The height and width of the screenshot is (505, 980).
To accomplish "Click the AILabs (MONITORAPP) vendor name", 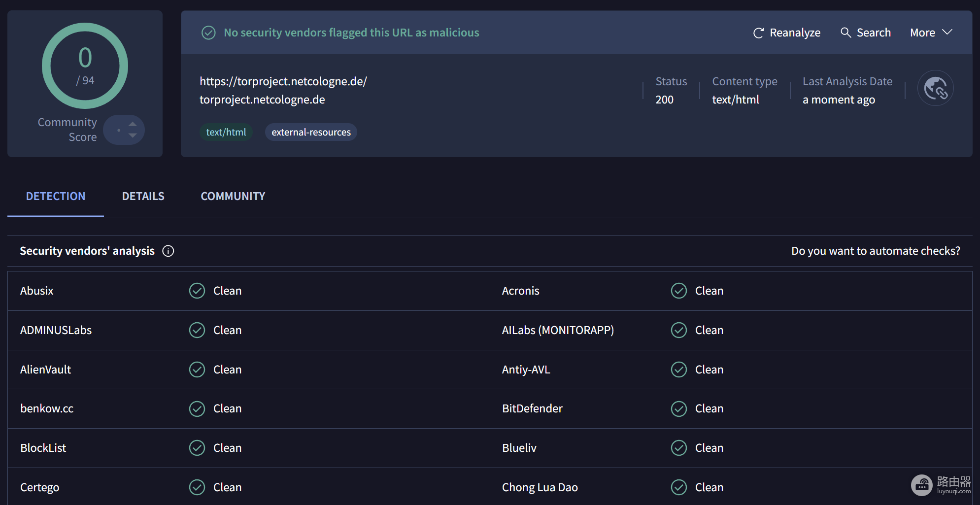I will click(558, 330).
